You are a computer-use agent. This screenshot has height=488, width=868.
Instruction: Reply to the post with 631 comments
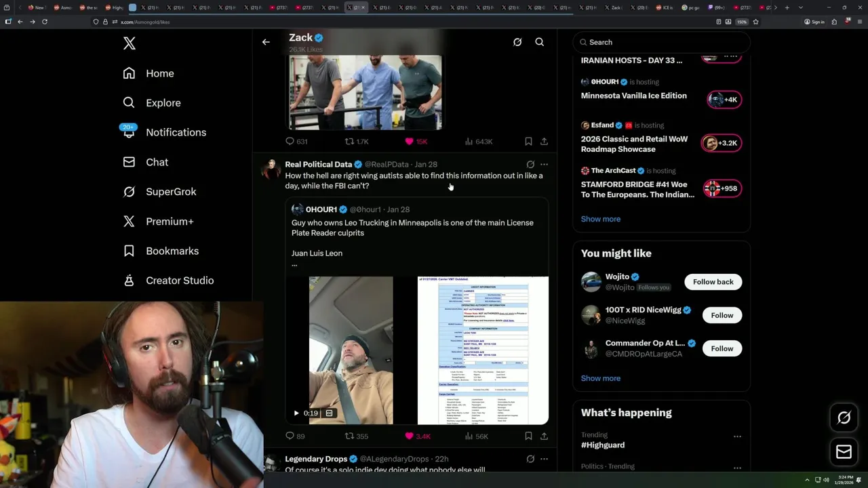[x=296, y=141]
